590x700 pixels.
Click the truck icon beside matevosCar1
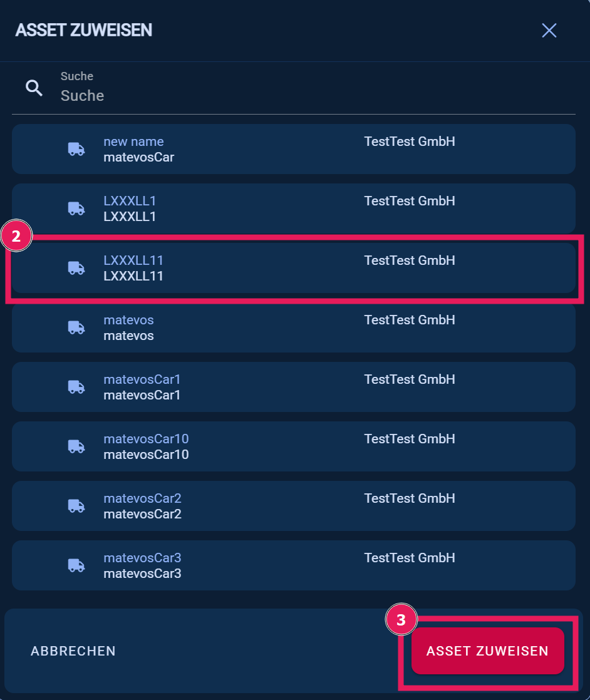[76, 387]
